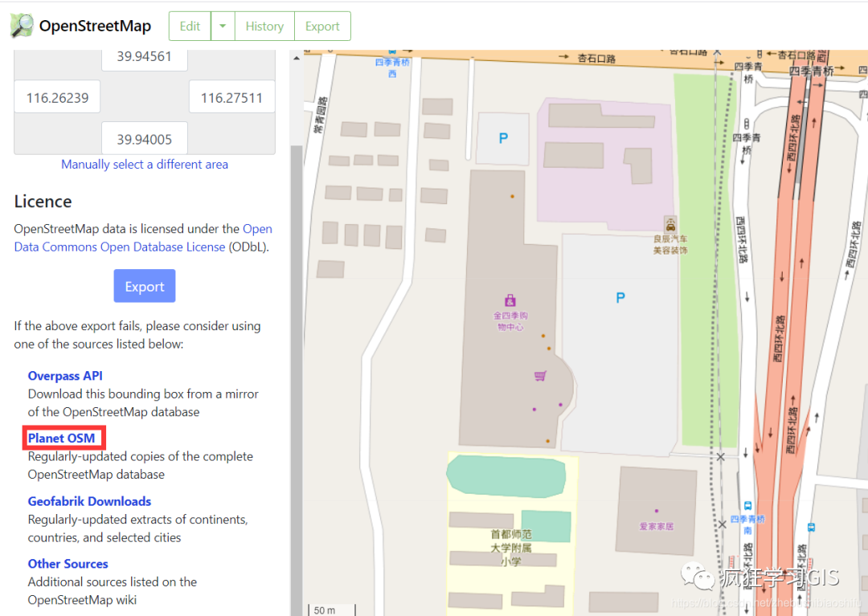Open the Overpass API link
Image resolution: width=868 pixels, height=616 pixels.
click(65, 376)
